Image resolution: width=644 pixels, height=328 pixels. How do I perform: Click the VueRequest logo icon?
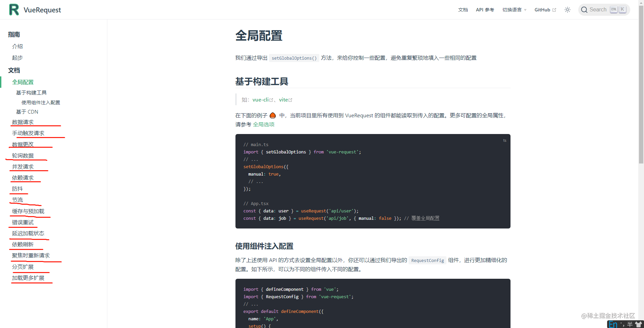click(13, 9)
